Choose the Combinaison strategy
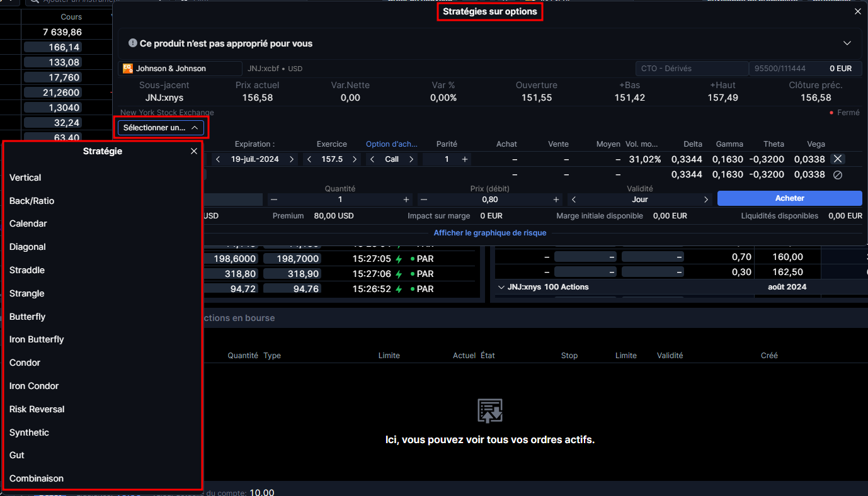The height and width of the screenshot is (496, 868). tap(37, 478)
